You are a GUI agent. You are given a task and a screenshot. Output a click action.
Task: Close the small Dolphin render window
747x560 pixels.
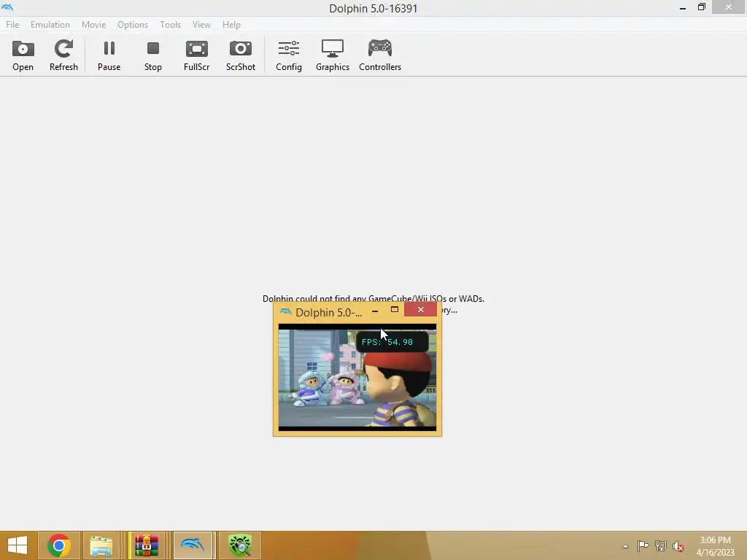point(421,309)
